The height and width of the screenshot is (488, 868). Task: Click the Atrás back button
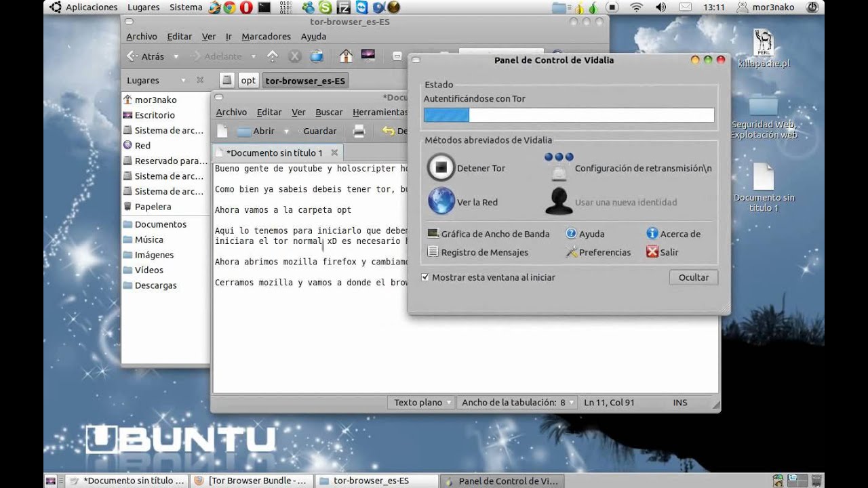pos(146,57)
